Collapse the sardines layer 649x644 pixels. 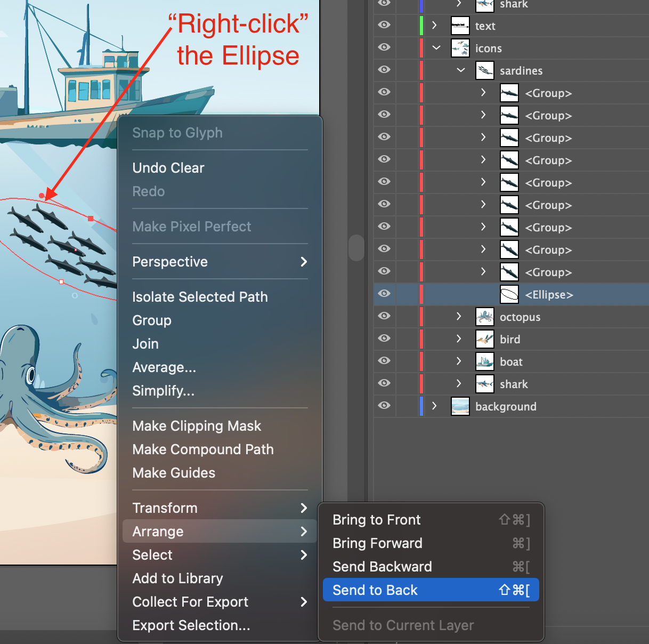(460, 70)
